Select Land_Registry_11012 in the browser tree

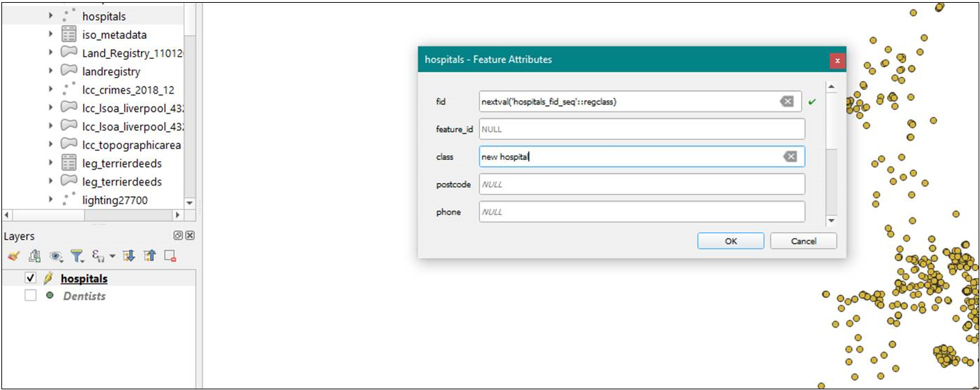[x=132, y=53]
